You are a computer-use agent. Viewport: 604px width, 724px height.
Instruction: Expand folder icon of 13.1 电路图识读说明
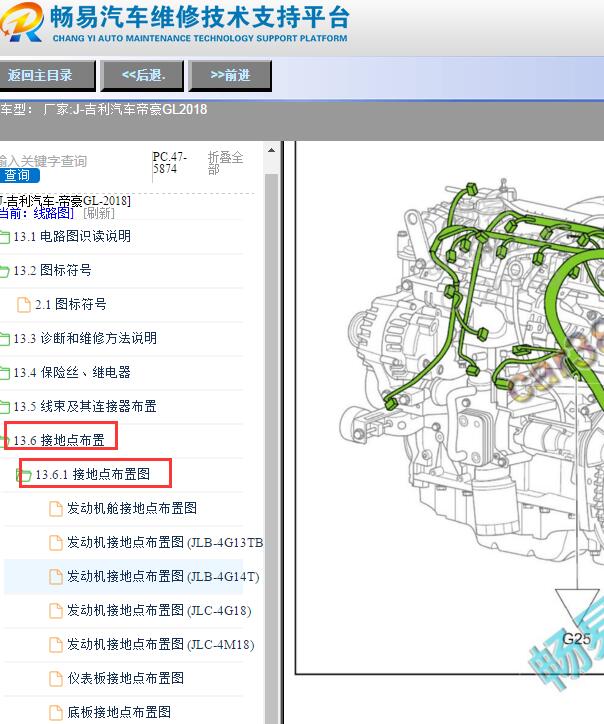tap(5, 237)
